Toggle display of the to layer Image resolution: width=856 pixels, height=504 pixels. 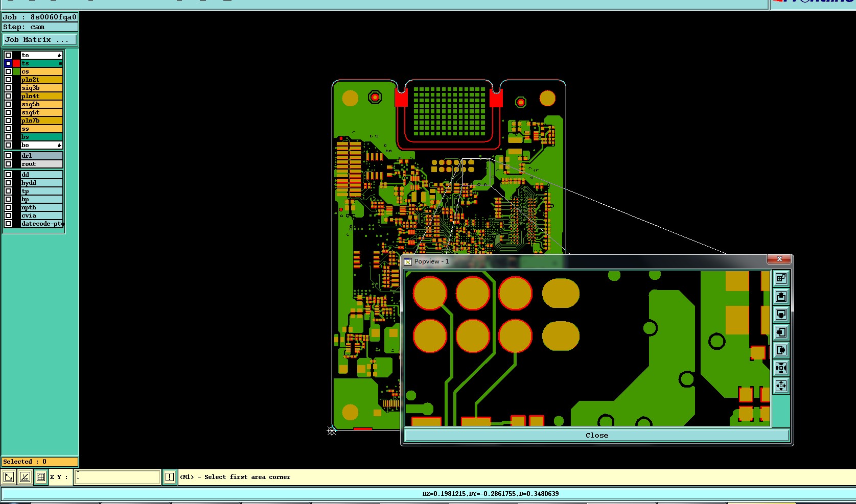[8, 55]
